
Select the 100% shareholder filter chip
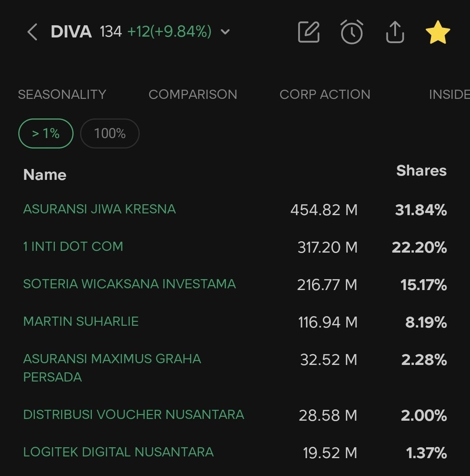pyautogui.click(x=110, y=133)
